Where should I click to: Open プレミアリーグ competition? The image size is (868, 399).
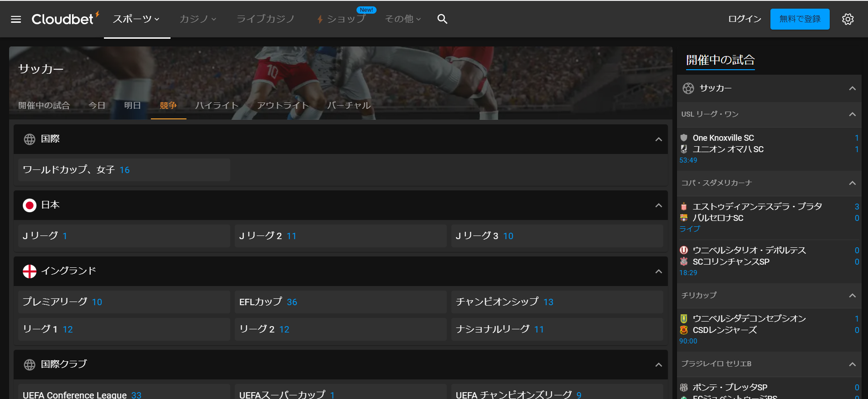click(x=124, y=302)
